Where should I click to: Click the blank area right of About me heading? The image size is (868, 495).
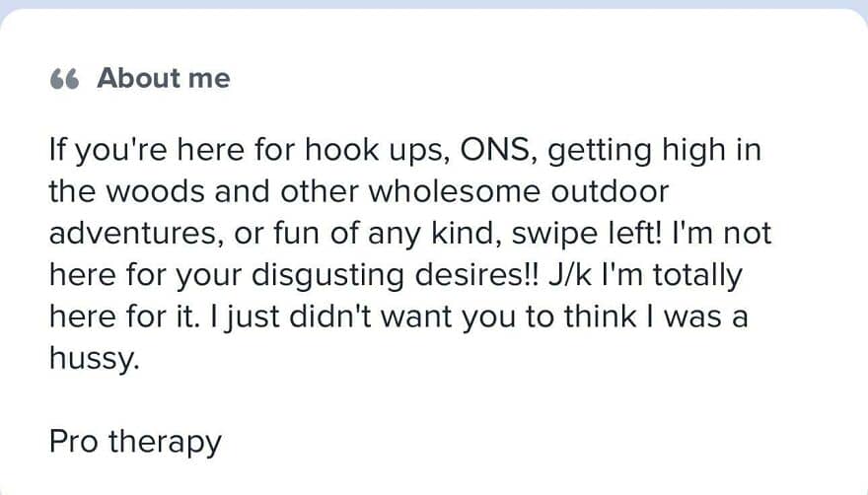pyautogui.click(x=542, y=78)
